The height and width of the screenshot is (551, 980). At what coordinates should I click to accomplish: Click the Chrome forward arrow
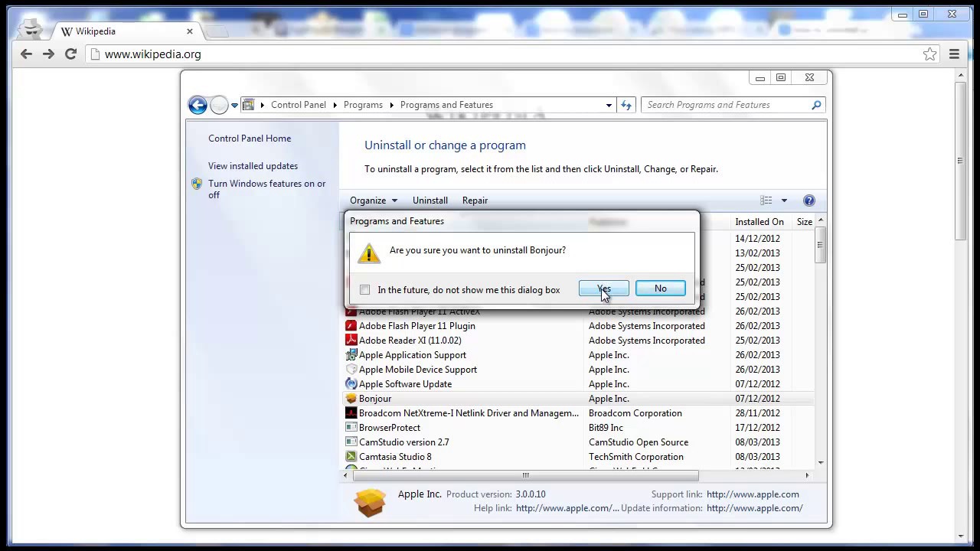click(48, 54)
